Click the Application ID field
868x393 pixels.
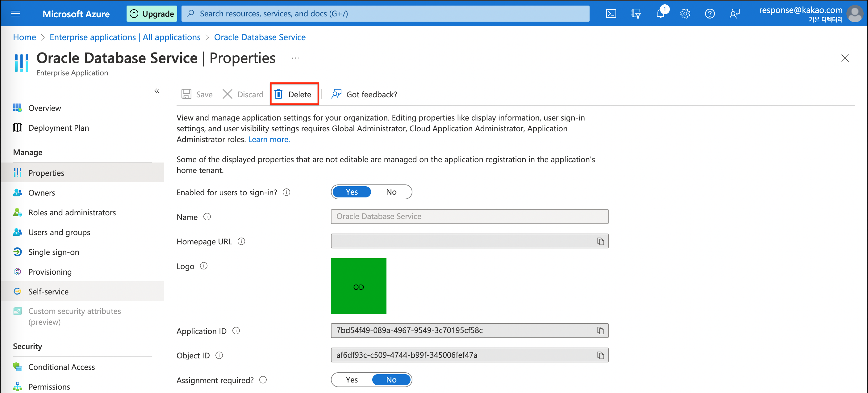coord(469,330)
